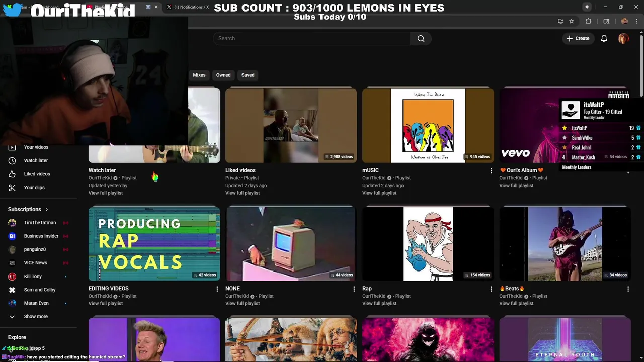Viewport: 644px width, 362px height.
Task: Click the install app icon in address bar
Action: (x=560, y=21)
